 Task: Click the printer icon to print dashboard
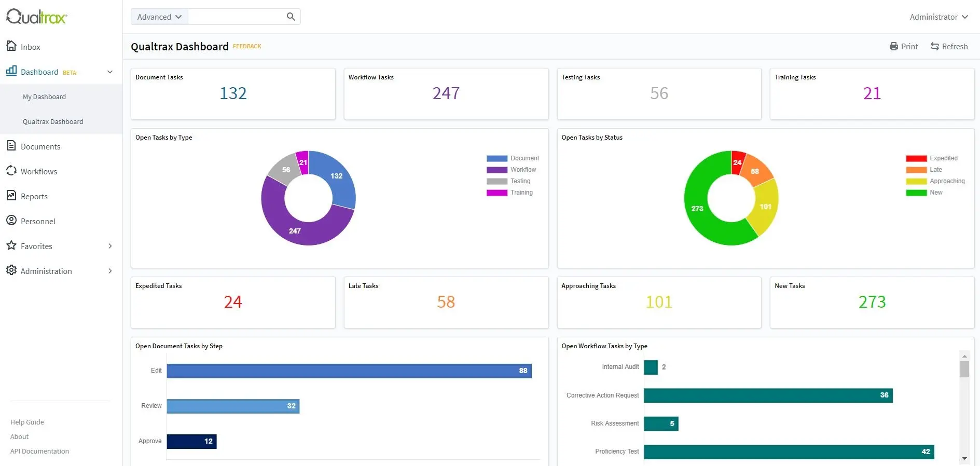coord(893,47)
